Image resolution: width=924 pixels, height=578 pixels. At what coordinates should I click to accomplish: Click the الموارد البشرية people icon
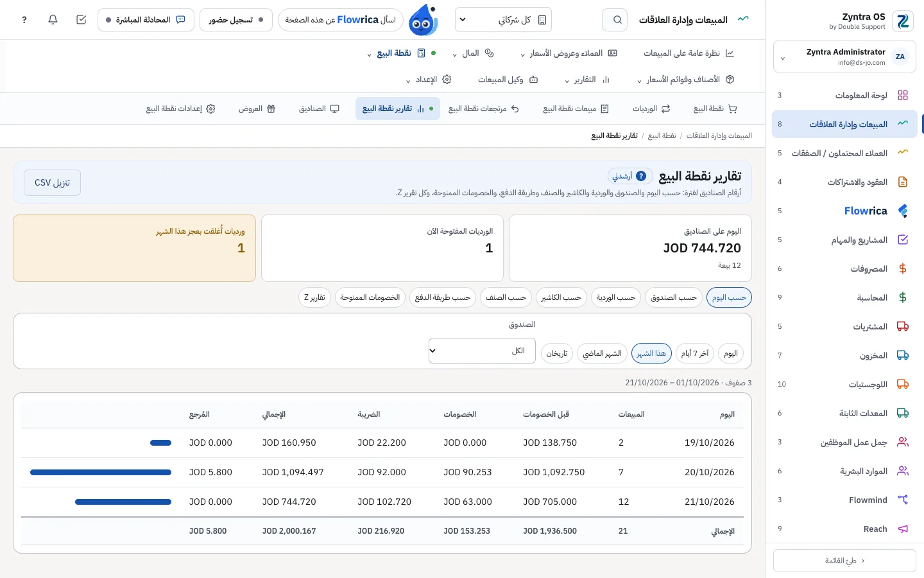pos(903,471)
